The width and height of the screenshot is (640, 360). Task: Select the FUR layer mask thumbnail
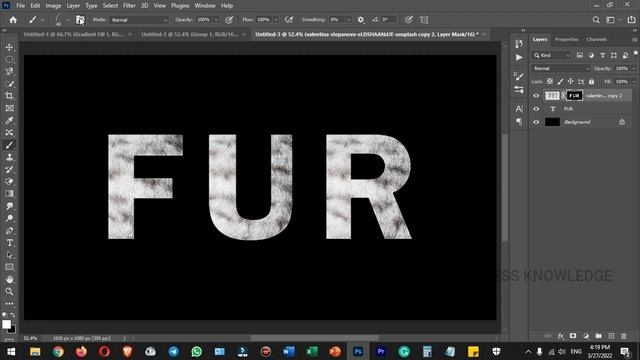[x=574, y=96]
